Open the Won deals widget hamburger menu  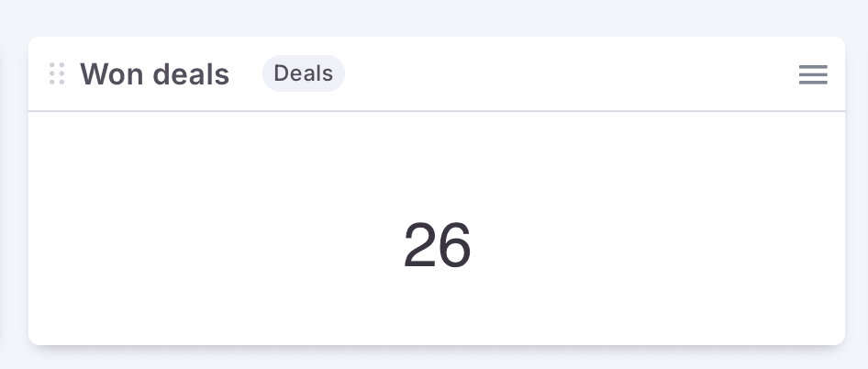(813, 74)
